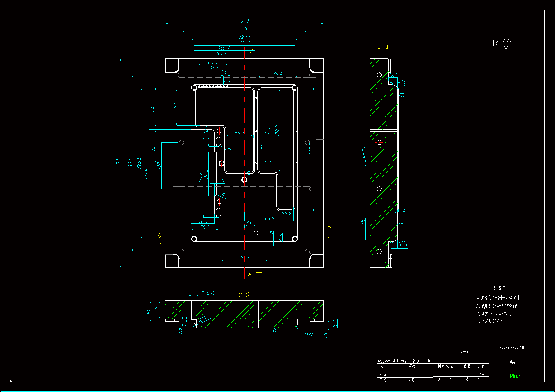Select the 1:2 scale value cell
This screenshot has height=392, width=555.
pos(481,373)
